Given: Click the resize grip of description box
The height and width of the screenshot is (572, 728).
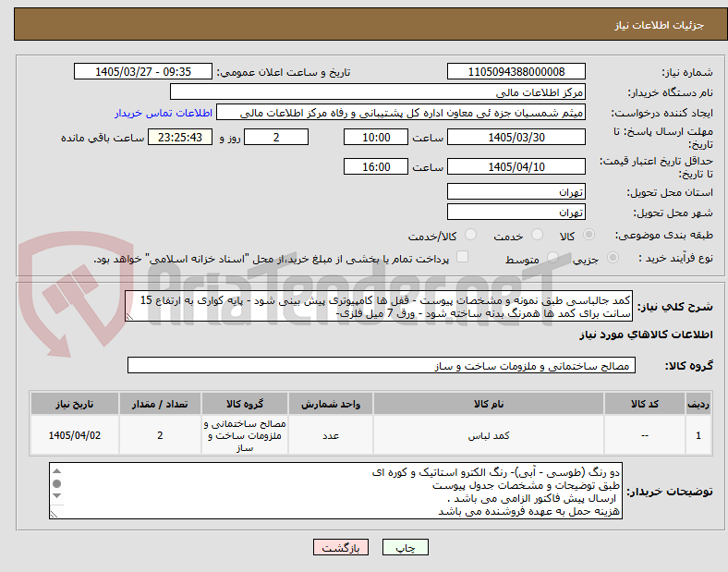Looking at the screenshot, I should (129, 317).
